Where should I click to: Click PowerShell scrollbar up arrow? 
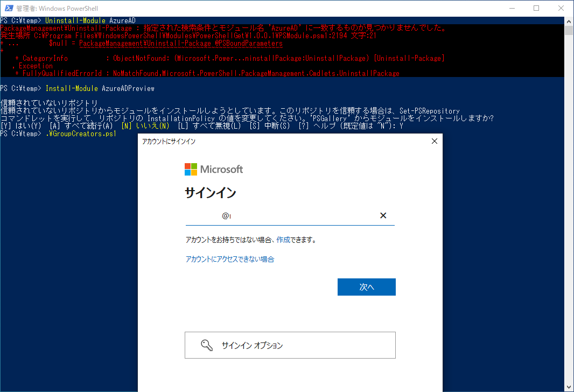coord(569,21)
